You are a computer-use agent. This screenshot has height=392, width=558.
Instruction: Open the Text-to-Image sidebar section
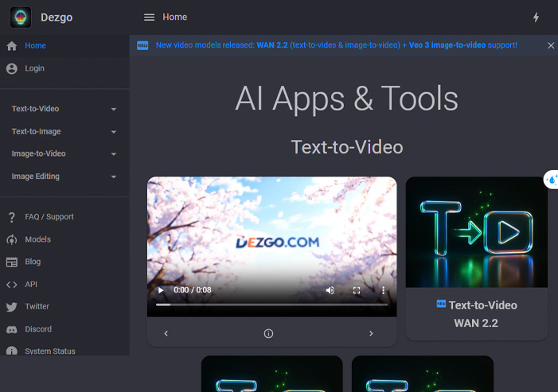(64, 131)
